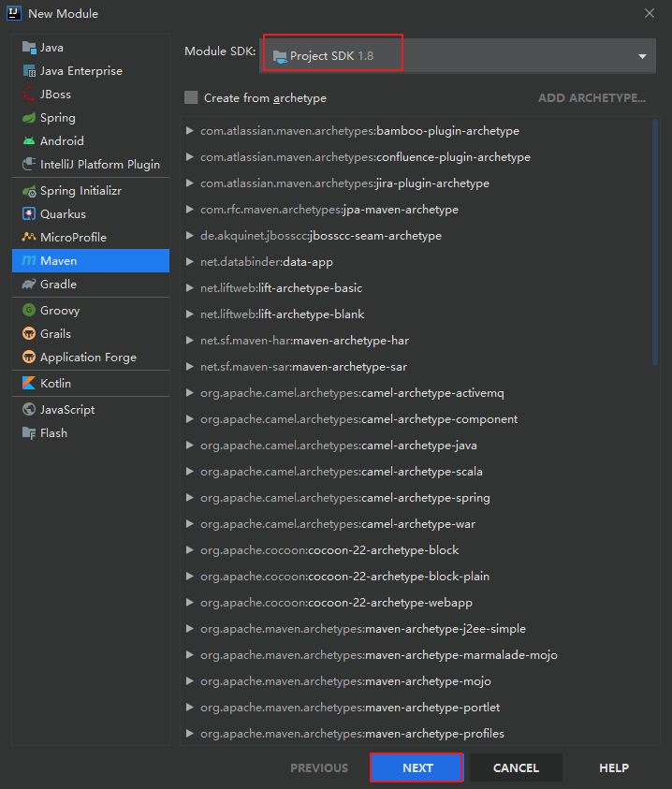The height and width of the screenshot is (789, 672).
Task: Enable the Create from archetype checkbox
Action: coord(192,98)
